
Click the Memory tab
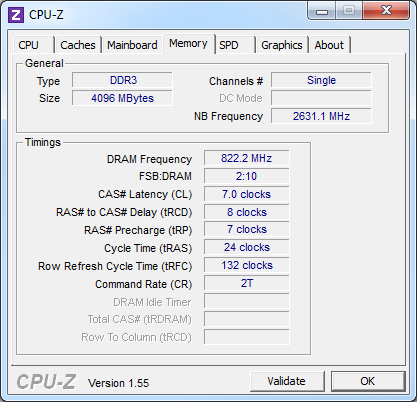coord(188,43)
